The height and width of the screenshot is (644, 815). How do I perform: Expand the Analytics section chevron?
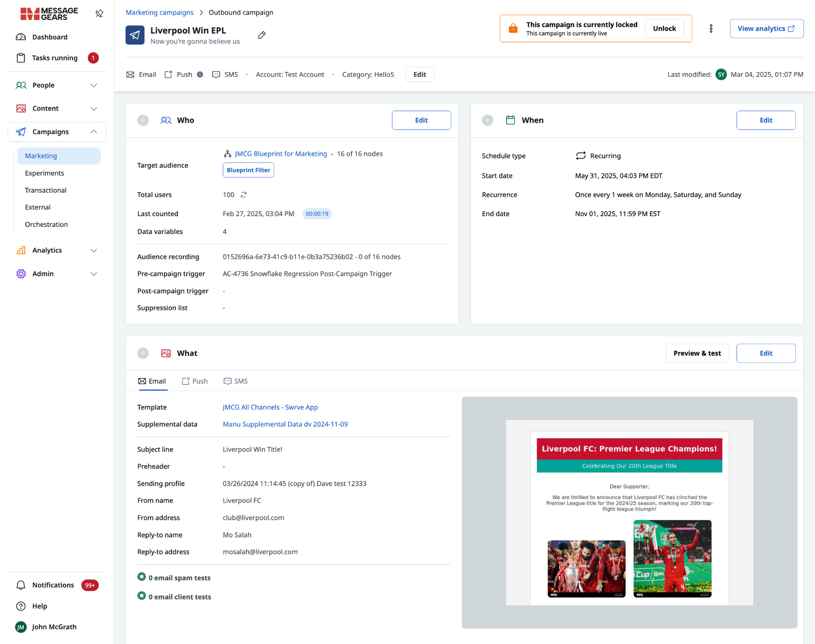pyautogui.click(x=94, y=250)
